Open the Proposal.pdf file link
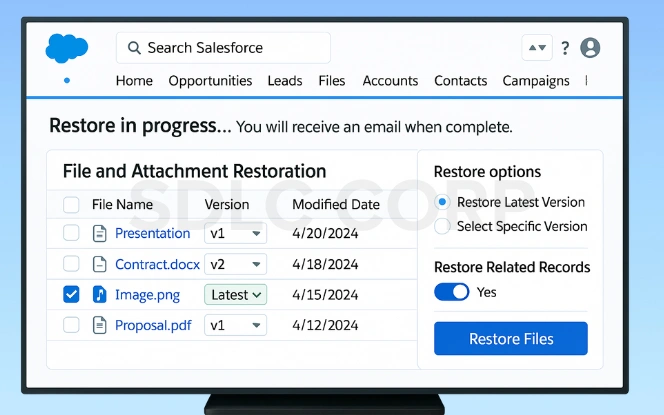Screen dimensions: 664x415 tap(153, 326)
